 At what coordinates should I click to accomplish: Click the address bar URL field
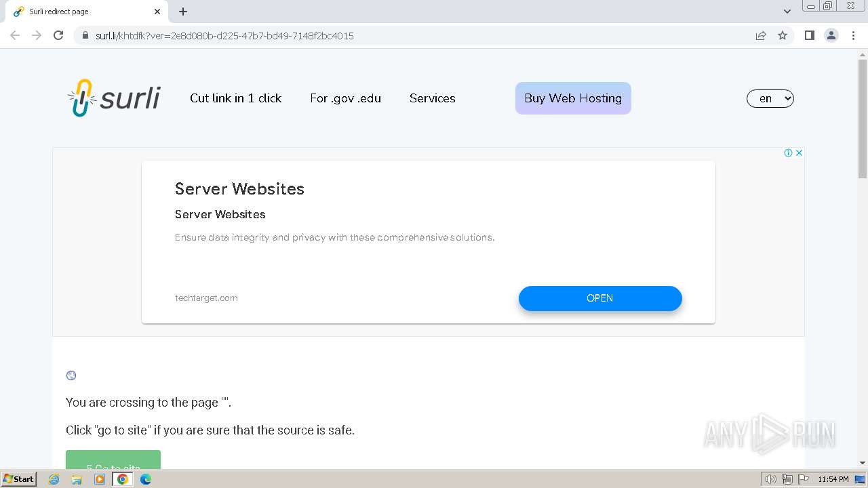point(414,35)
